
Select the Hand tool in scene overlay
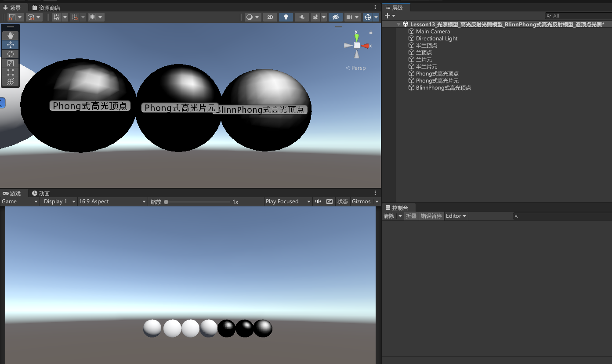point(11,36)
